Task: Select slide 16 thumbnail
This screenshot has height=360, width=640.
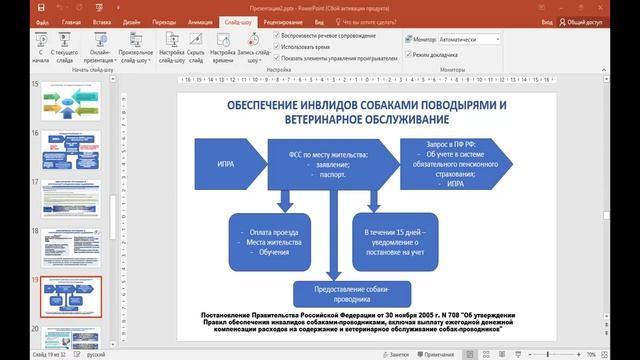Action: 71,150
